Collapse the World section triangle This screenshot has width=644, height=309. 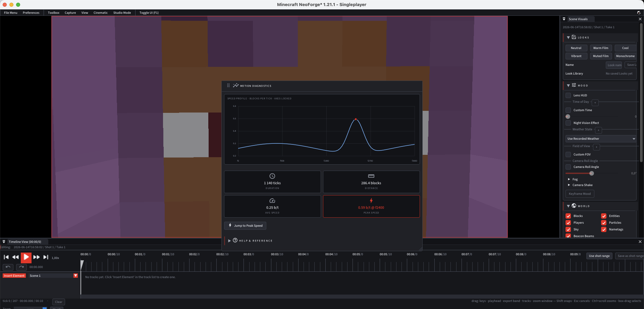pos(568,206)
